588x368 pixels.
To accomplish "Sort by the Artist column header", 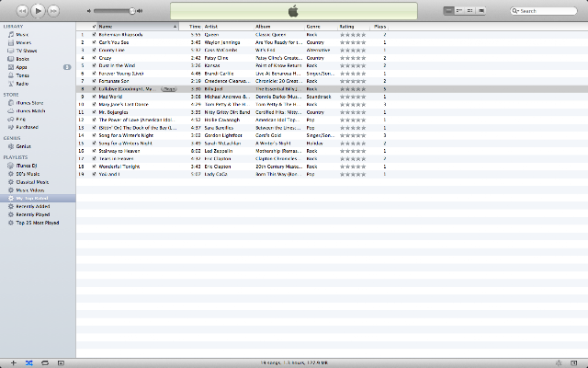I will coord(228,27).
